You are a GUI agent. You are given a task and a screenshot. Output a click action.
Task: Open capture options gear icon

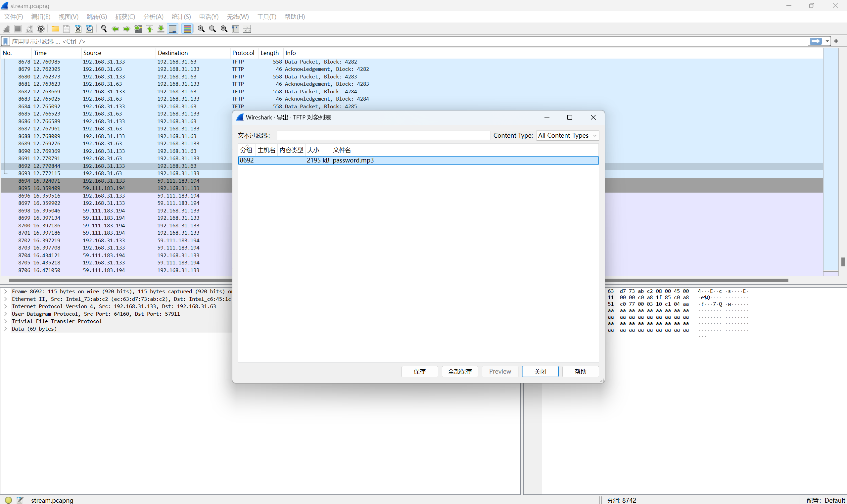coord(41,29)
